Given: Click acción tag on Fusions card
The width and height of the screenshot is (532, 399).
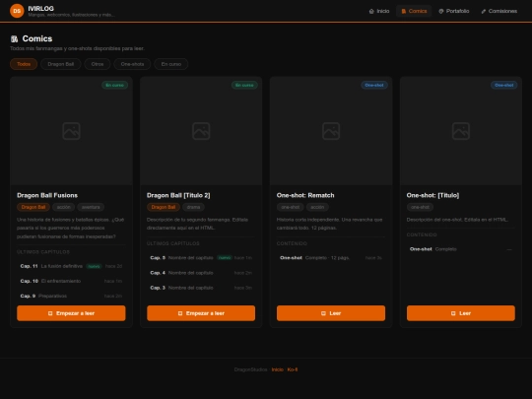Looking at the screenshot, I should point(63,207).
